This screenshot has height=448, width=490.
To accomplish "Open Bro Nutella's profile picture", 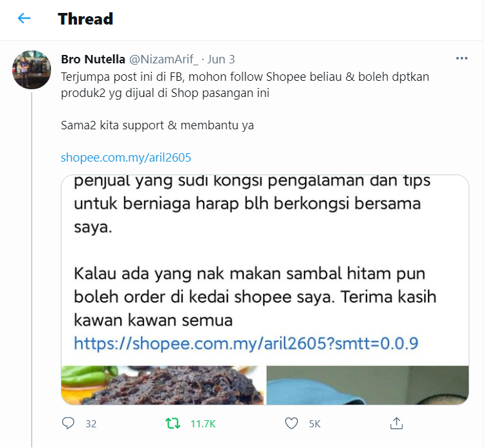I will (x=31, y=69).
